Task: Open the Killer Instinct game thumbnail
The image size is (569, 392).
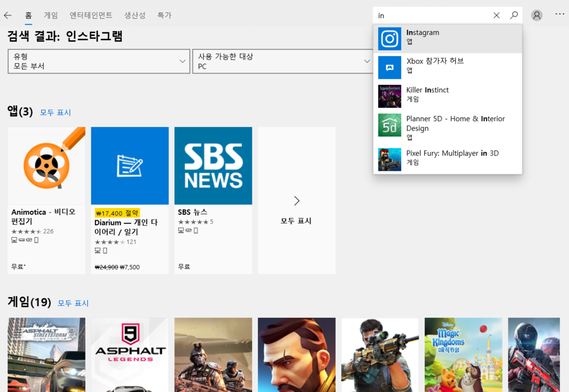Action: (389, 96)
